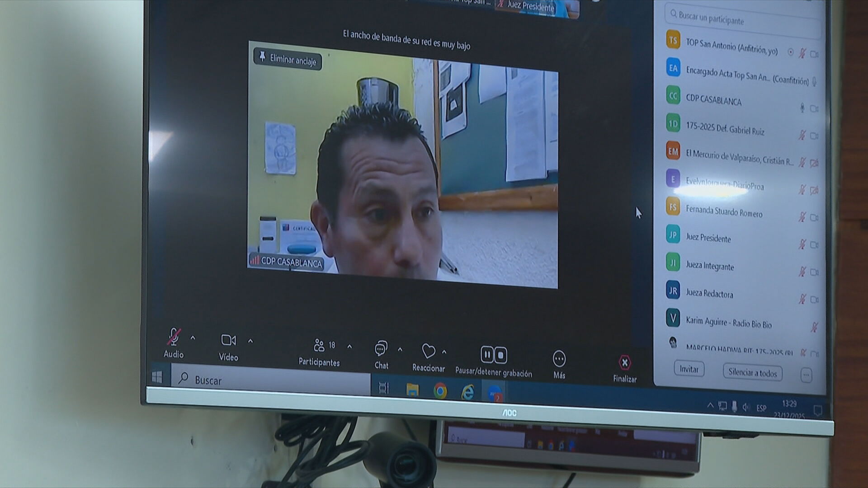868x488 pixels.
Task: Click the Reaccionar heart icon
Action: click(x=428, y=351)
